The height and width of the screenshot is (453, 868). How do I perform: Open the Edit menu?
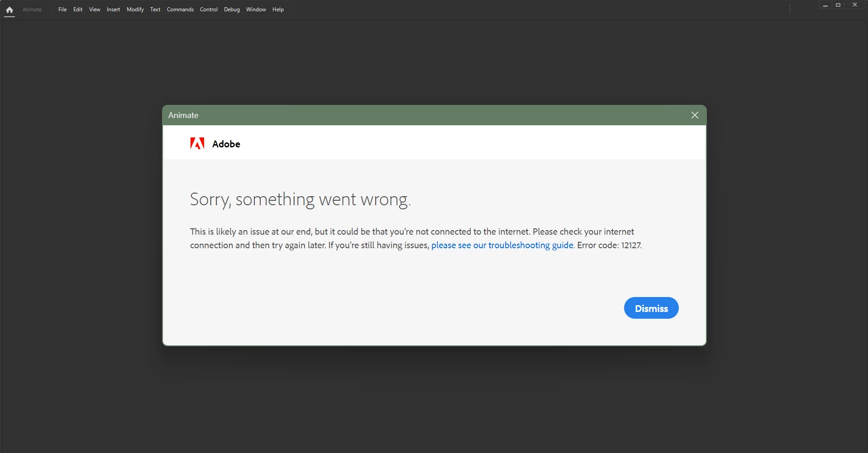pyautogui.click(x=78, y=9)
